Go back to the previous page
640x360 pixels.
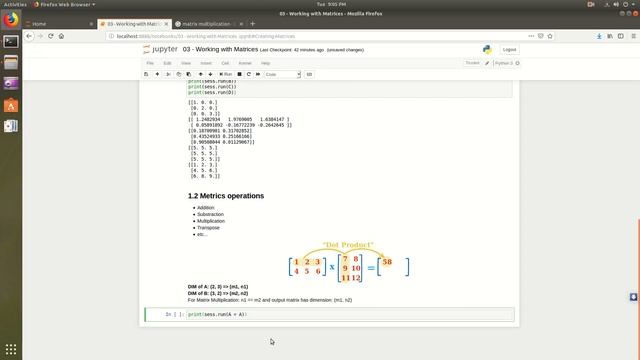29,36
